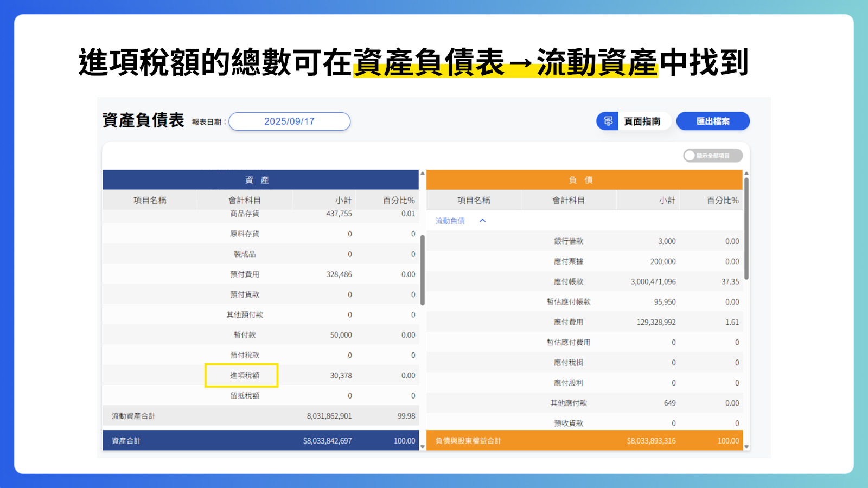This screenshot has width=868, height=488.
Task: Click the 匯出檔案 export button
Action: [x=713, y=121]
